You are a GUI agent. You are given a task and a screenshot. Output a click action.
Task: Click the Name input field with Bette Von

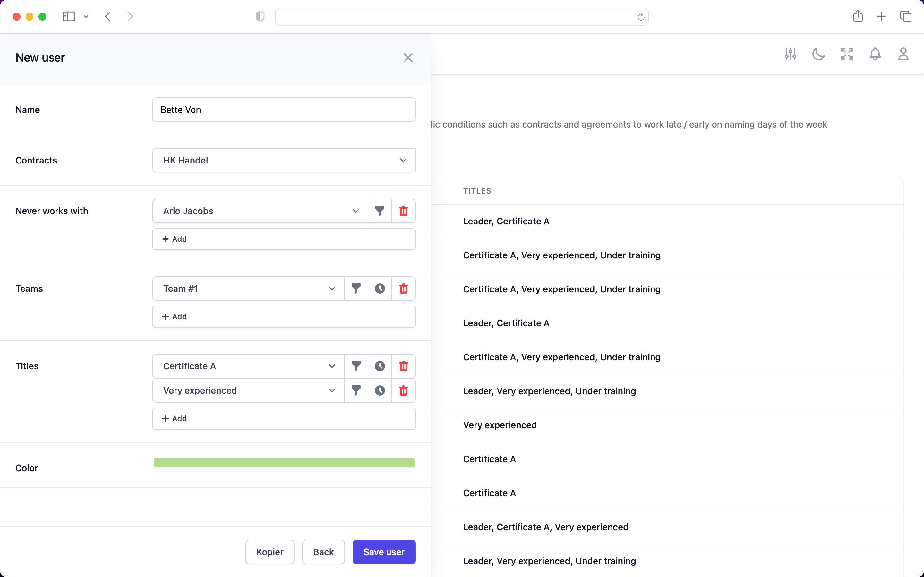point(284,110)
